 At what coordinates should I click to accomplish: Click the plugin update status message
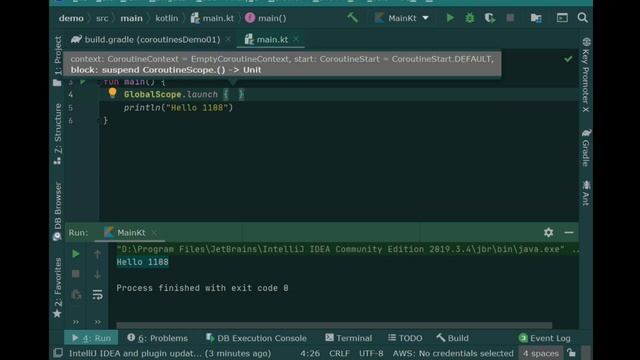coord(170,353)
